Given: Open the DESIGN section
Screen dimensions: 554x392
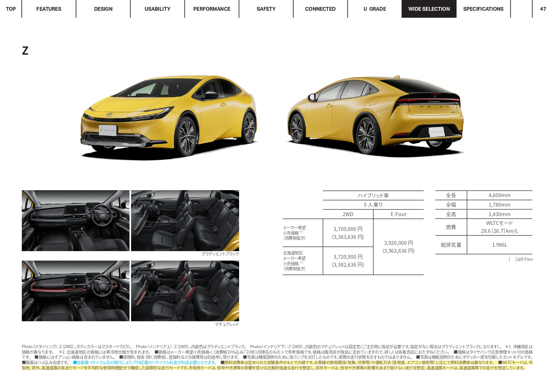Looking at the screenshot, I should coord(103,9).
